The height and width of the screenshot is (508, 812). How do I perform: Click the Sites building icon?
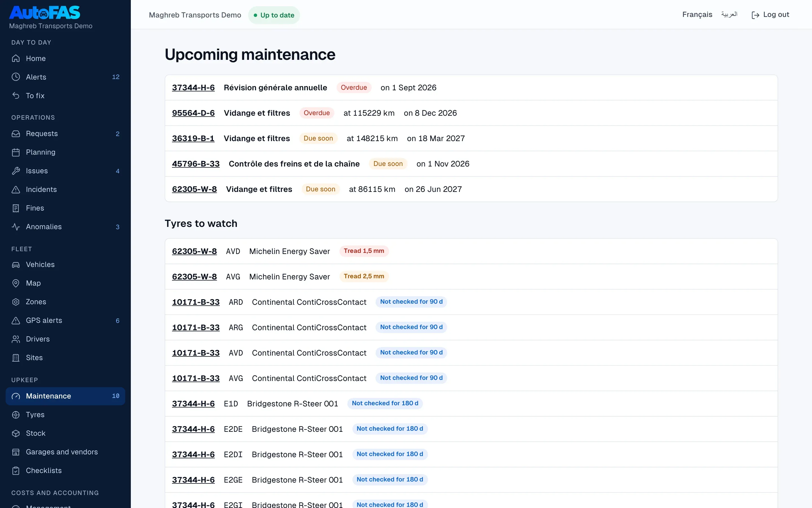16,358
